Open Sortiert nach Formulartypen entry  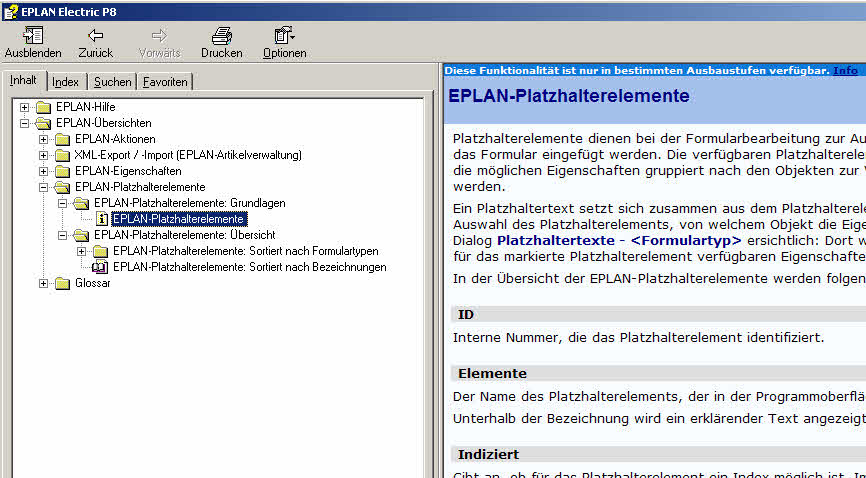point(246,251)
